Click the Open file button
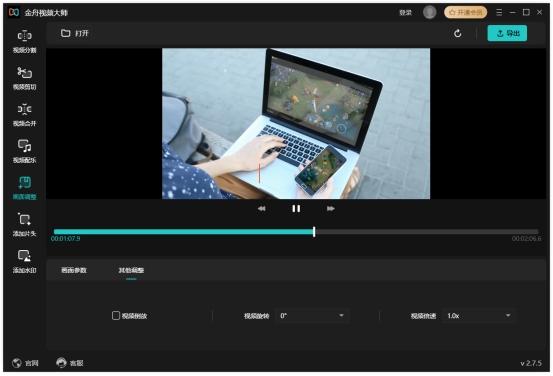The height and width of the screenshot is (376, 553). [75, 34]
